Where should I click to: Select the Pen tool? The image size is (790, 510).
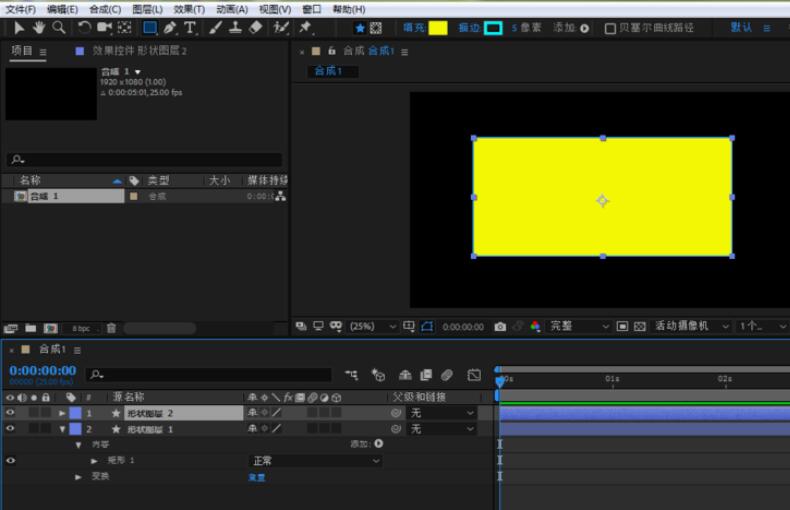[x=170, y=28]
